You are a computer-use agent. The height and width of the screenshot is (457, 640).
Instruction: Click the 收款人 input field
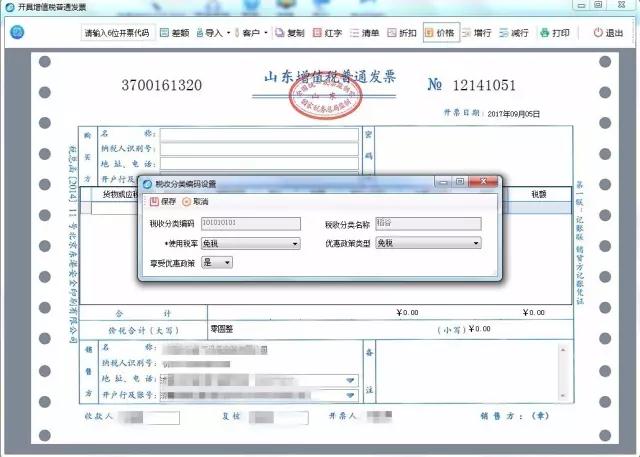tap(149, 417)
